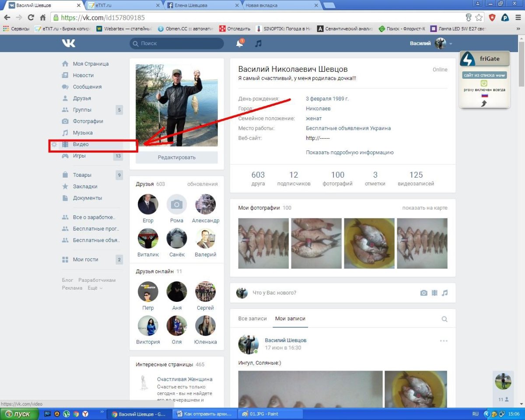Open post options three-dots menu
The height and width of the screenshot is (420, 525).
tap(444, 341)
